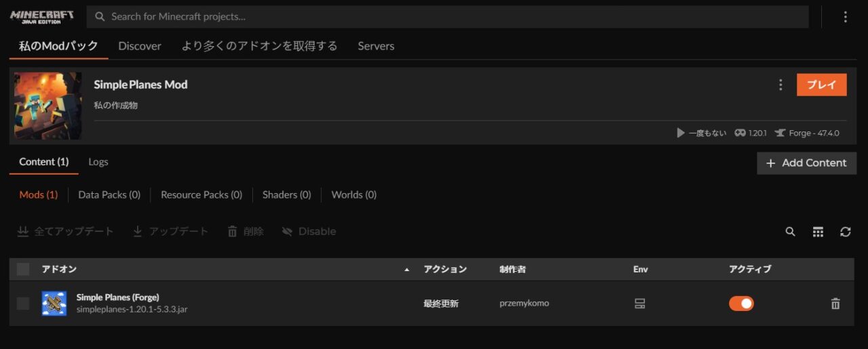Switch to the Logs tab
Viewport: 868px width, 349px height.
98,162
